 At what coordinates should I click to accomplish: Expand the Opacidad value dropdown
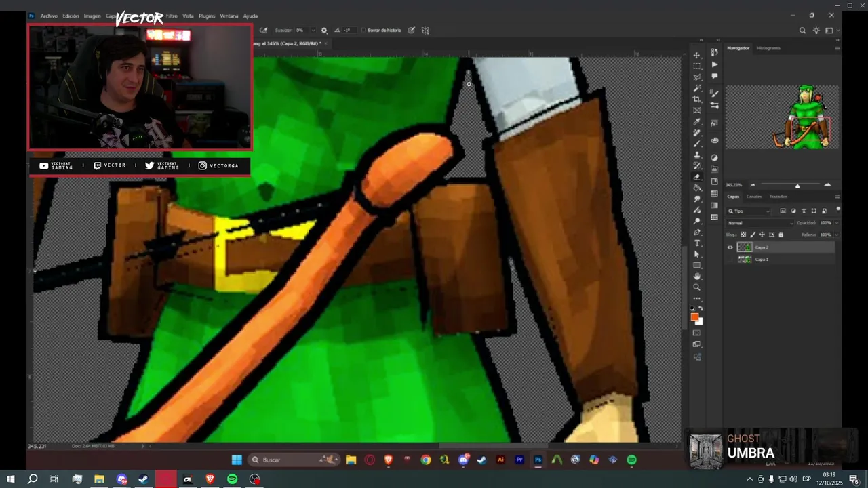(x=837, y=223)
